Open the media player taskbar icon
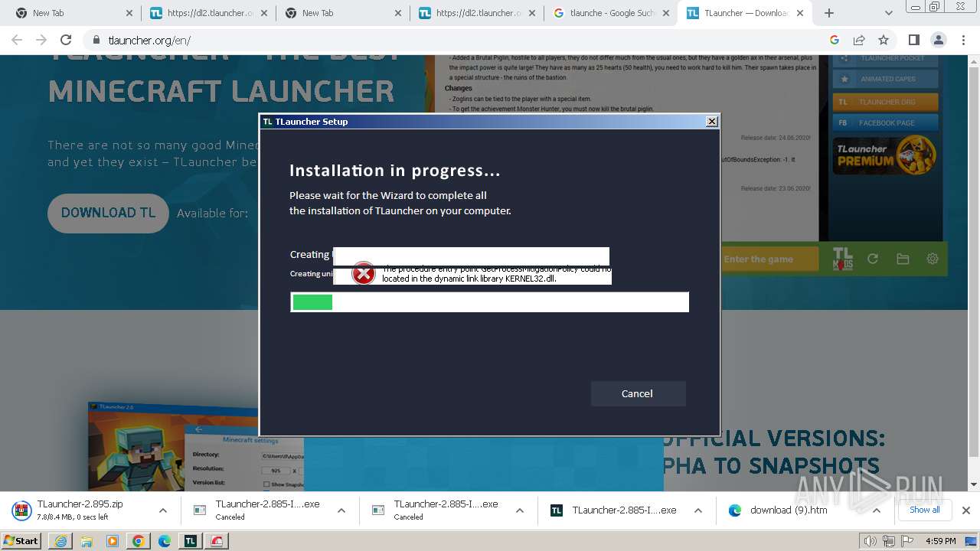The width and height of the screenshot is (980, 551). tap(113, 541)
